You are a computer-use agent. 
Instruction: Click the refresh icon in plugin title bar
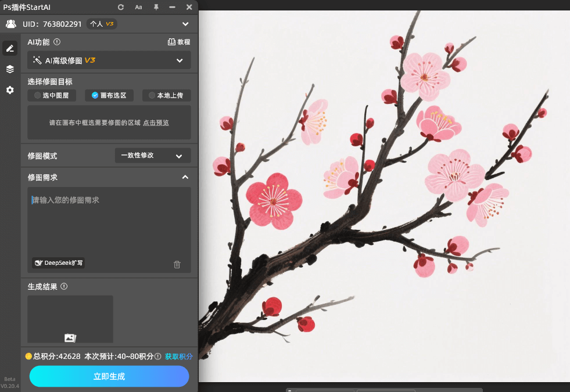(121, 7)
